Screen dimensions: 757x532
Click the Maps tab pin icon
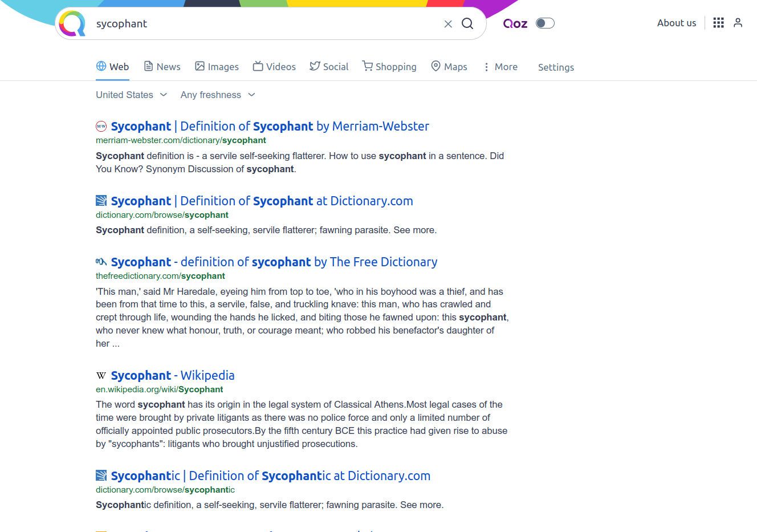pos(436,66)
